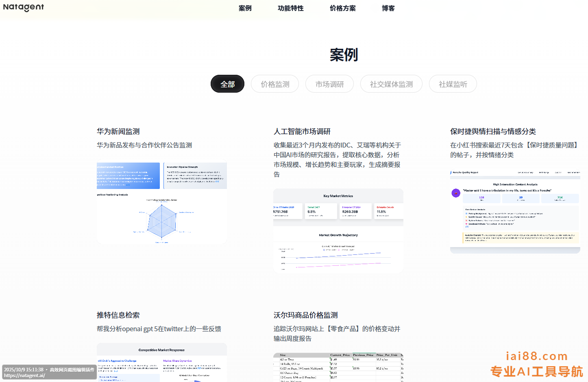The height and width of the screenshot is (382, 588).
Task: Click the Natagent logo
Action: (24, 7)
